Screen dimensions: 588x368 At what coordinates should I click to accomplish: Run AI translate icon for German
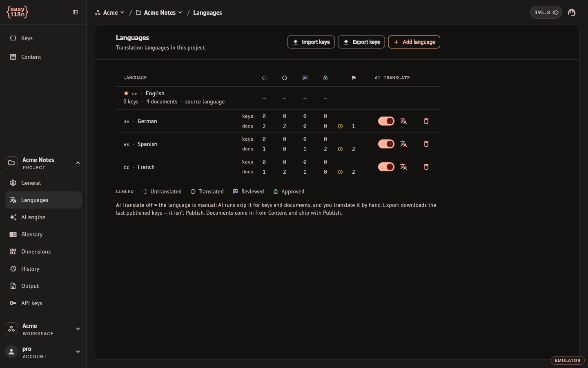point(403,121)
